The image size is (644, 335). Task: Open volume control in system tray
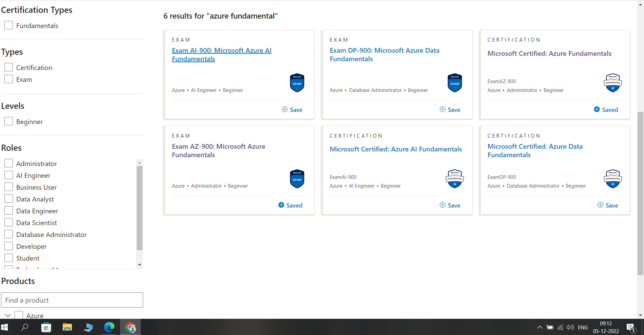[x=570, y=327]
